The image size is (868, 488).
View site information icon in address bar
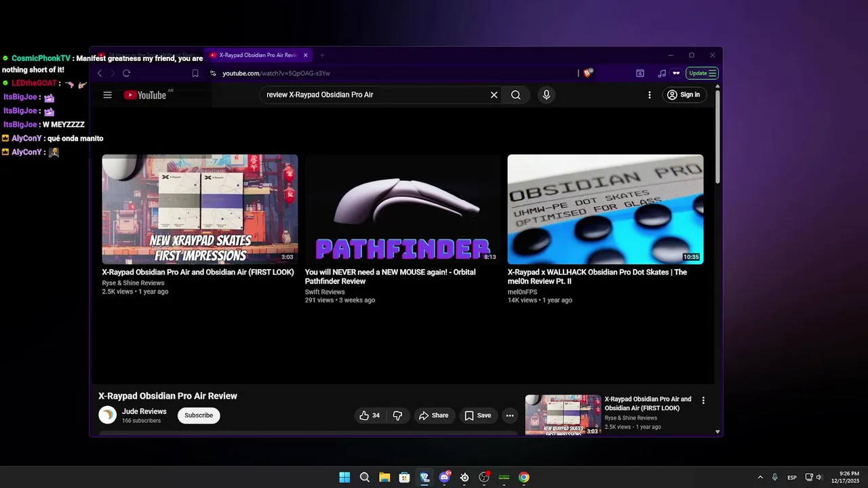(x=213, y=73)
